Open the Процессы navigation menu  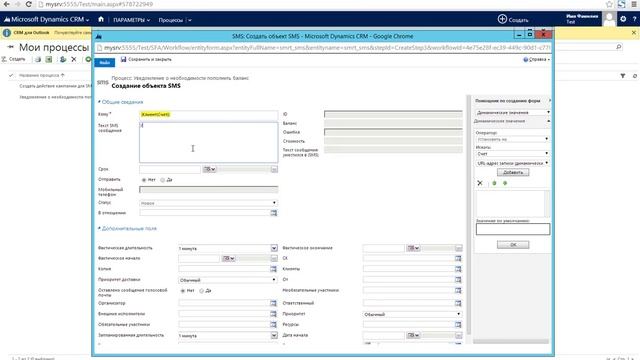tap(171, 20)
